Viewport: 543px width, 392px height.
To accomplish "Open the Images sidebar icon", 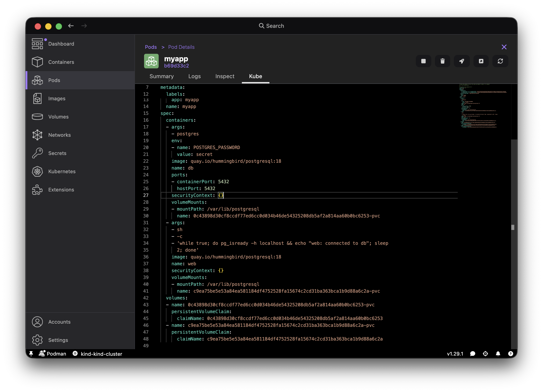I will [x=37, y=98].
